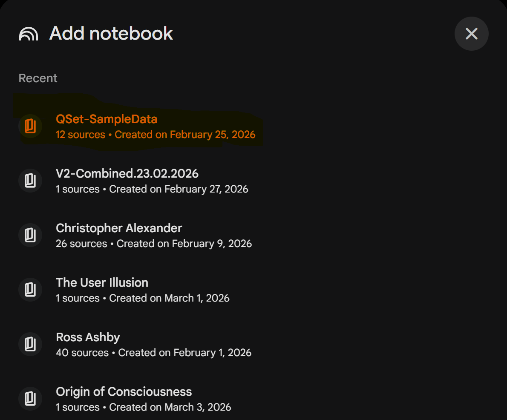Click the 'Add notebook' dialog heading
507x420 pixels.
point(111,33)
